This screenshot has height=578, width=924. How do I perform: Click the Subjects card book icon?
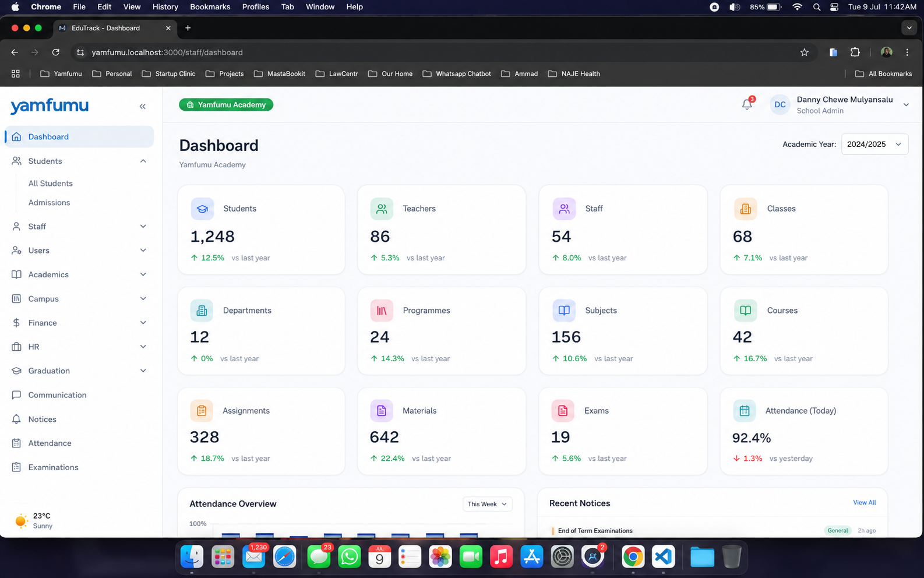point(564,311)
